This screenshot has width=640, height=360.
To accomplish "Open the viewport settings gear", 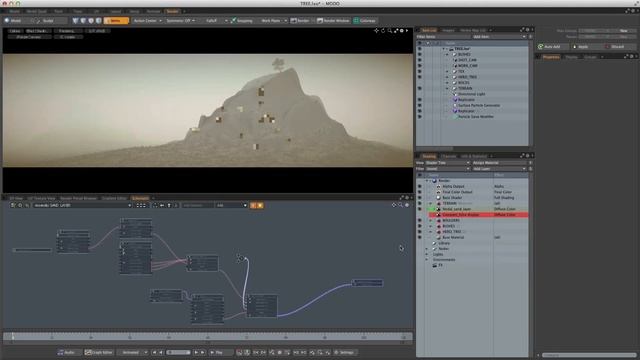I will pyautogui.click(x=402, y=31).
